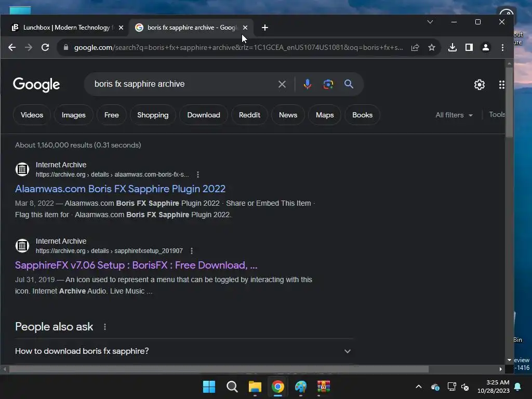Click the Google logo
The height and width of the screenshot is (399, 532).
(x=36, y=85)
